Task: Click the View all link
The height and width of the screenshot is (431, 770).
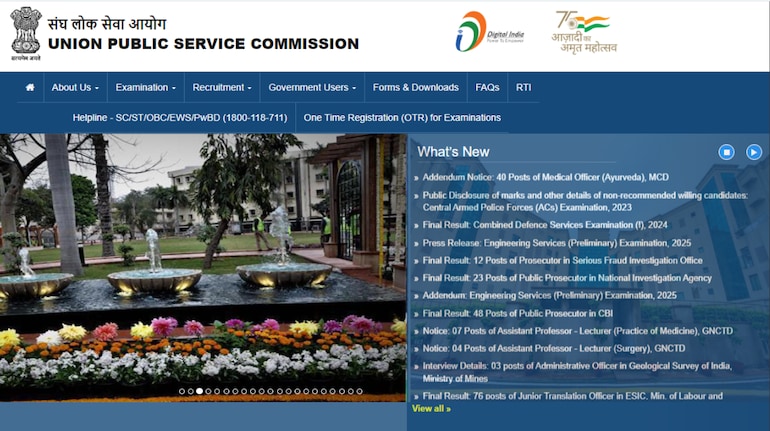Action: coord(431,408)
